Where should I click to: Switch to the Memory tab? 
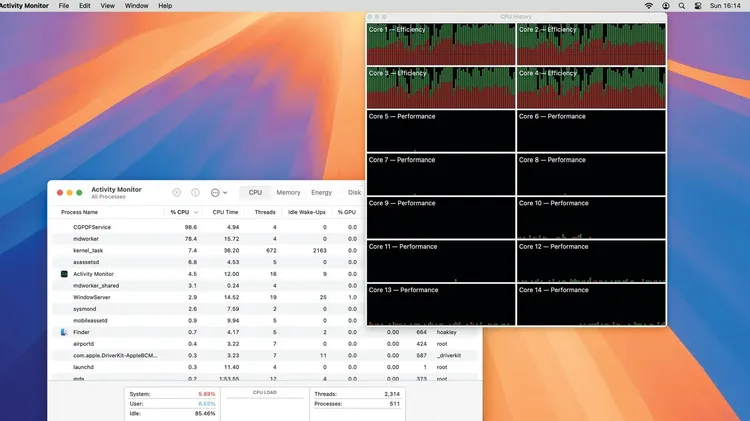pos(288,192)
